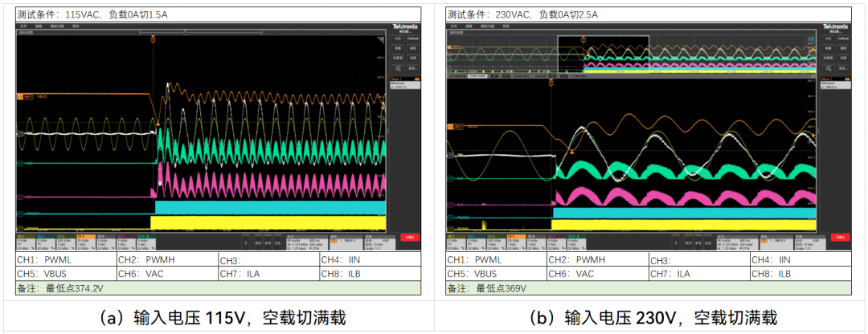The height and width of the screenshot is (334, 868).
Task: Open the Ch 7 badge in the 230VAC scope
Action: click(557, 241)
